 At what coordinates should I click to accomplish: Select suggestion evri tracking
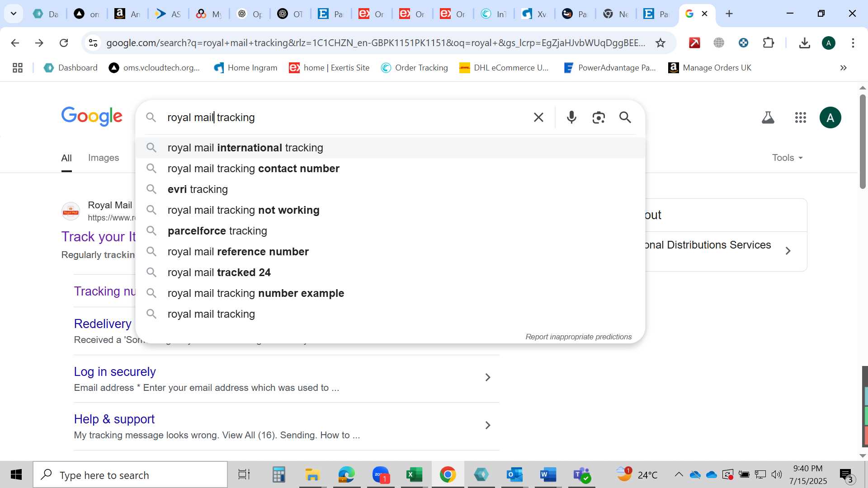pyautogui.click(x=390, y=189)
